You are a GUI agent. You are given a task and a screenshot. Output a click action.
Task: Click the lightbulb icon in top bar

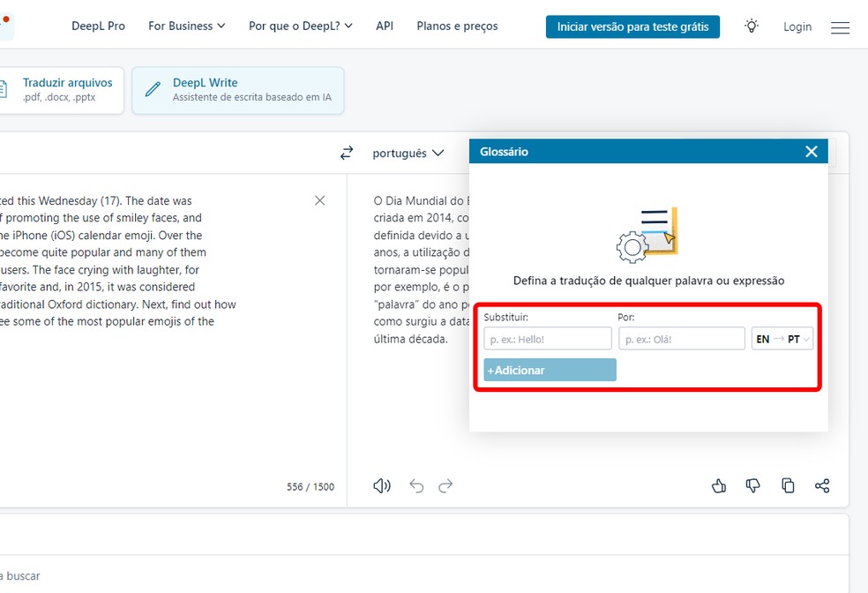coord(751,26)
